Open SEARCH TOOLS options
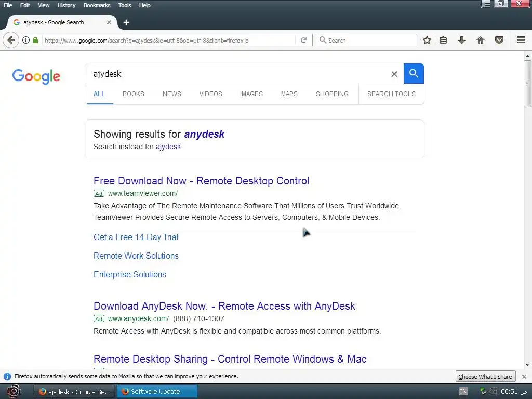This screenshot has width=532, height=399. click(x=391, y=94)
